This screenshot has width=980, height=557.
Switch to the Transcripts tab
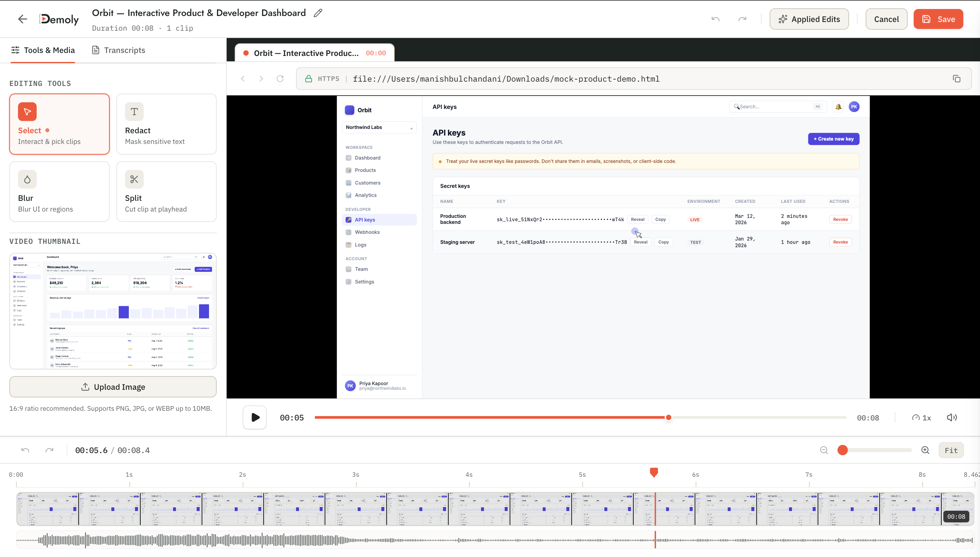pos(119,50)
